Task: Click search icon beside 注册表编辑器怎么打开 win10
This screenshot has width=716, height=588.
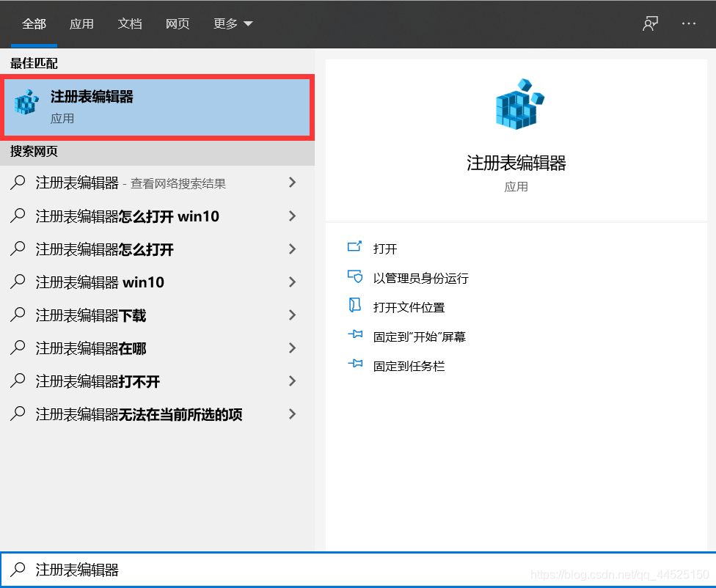Action: pyautogui.click(x=18, y=216)
